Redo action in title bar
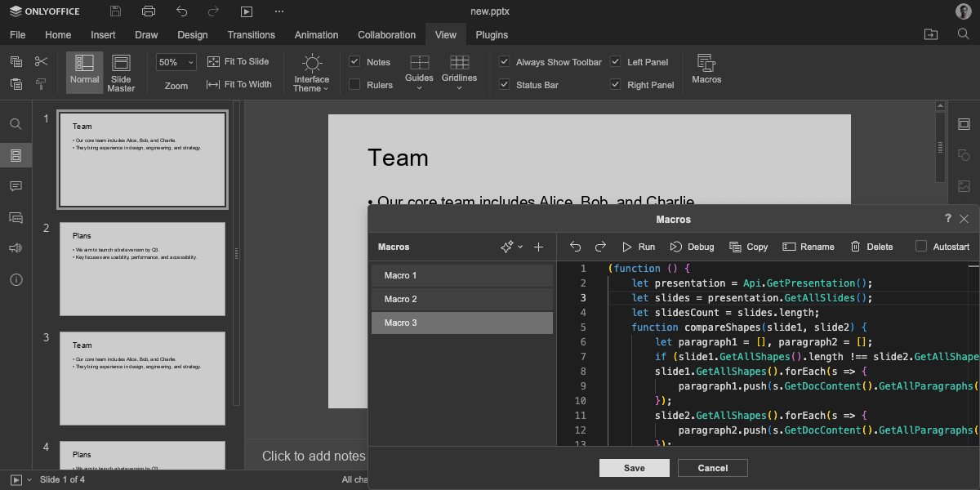Screen dimensions: 980x490 click(213, 11)
